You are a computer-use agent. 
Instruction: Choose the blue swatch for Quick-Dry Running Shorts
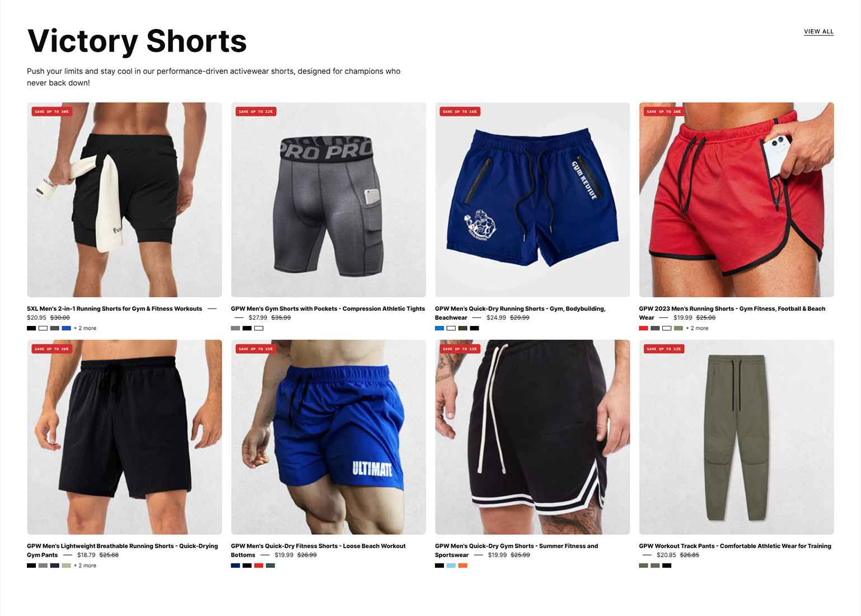tap(439, 328)
